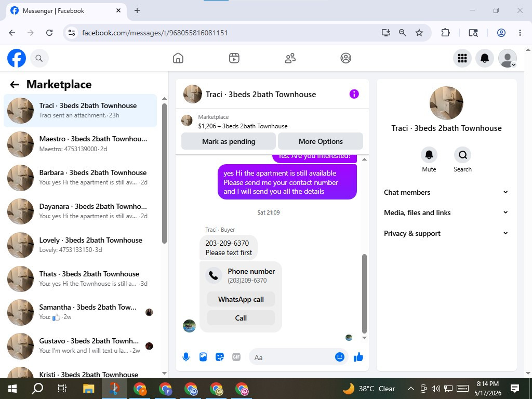Image resolution: width=532 pixels, height=399 pixels.
Task: Open account profile menu
Action: [x=507, y=58]
